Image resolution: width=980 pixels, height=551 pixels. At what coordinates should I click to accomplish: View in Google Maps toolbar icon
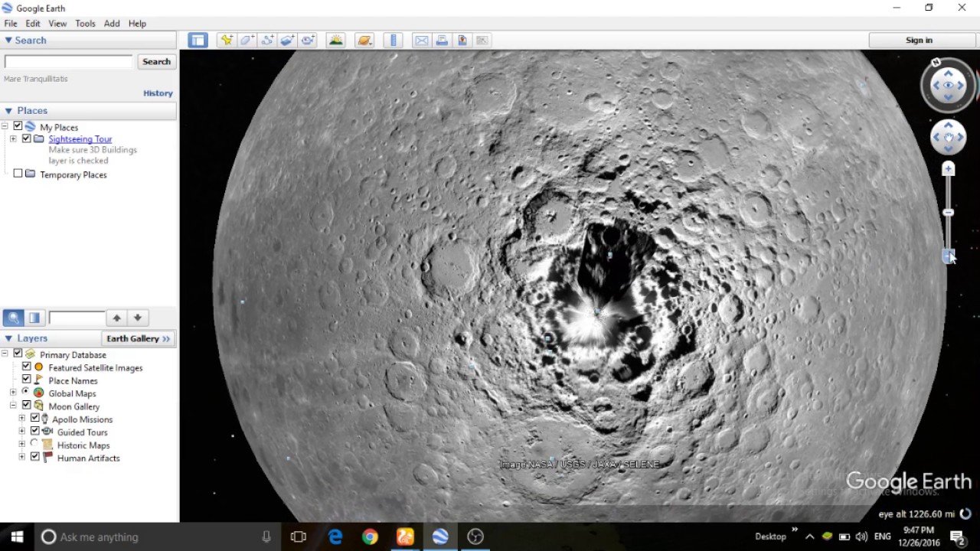click(482, 41)
